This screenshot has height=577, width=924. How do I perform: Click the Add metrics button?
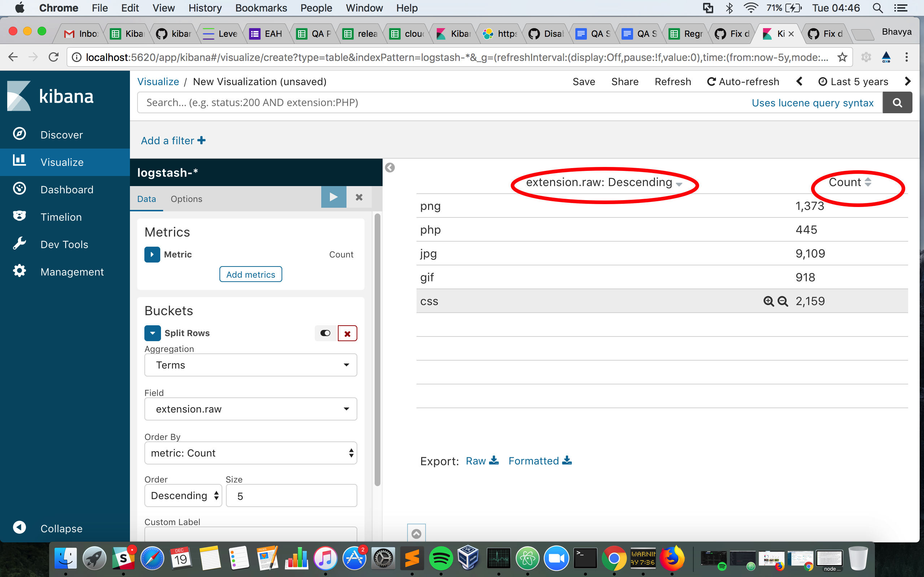250,274
